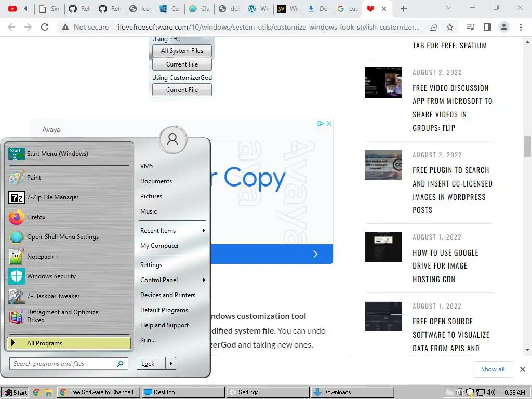This screenshot has height=399, width=532.
Task: Open Open-Shell Menu Settings
Action: (69, 237)
